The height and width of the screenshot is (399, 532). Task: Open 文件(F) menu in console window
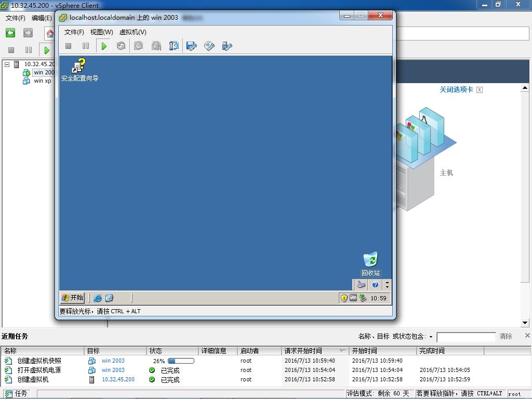[74, 32]
